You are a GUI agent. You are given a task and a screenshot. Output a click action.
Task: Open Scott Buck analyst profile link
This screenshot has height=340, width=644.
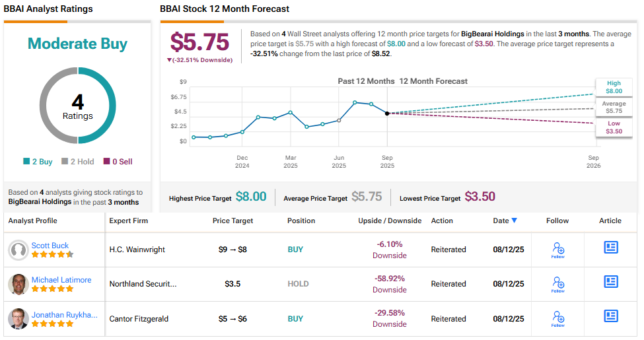pos(51,246)
